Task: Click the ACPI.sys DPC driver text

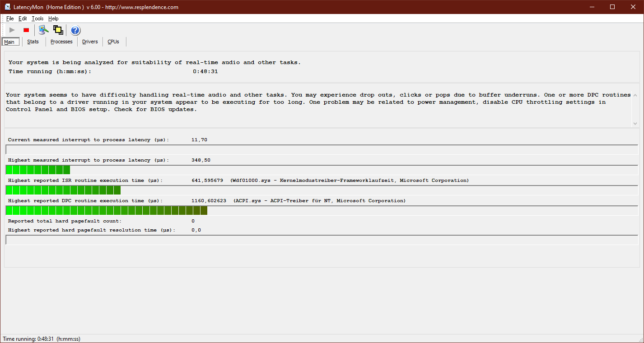Action: click(319, 201)
